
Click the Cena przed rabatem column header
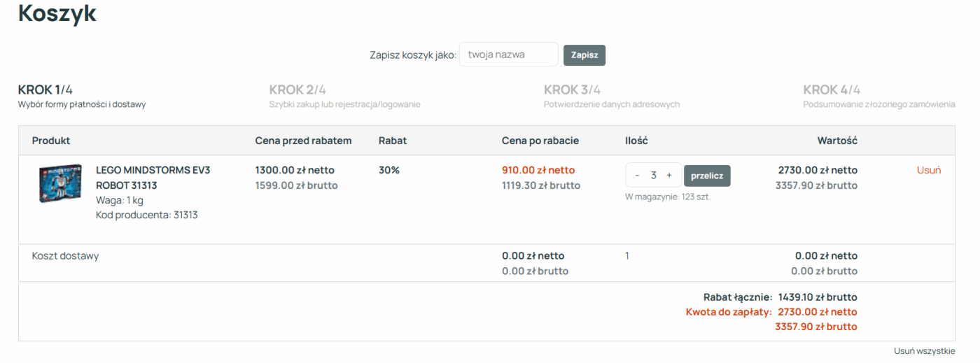pyautogui.click(x=303, y=141)
